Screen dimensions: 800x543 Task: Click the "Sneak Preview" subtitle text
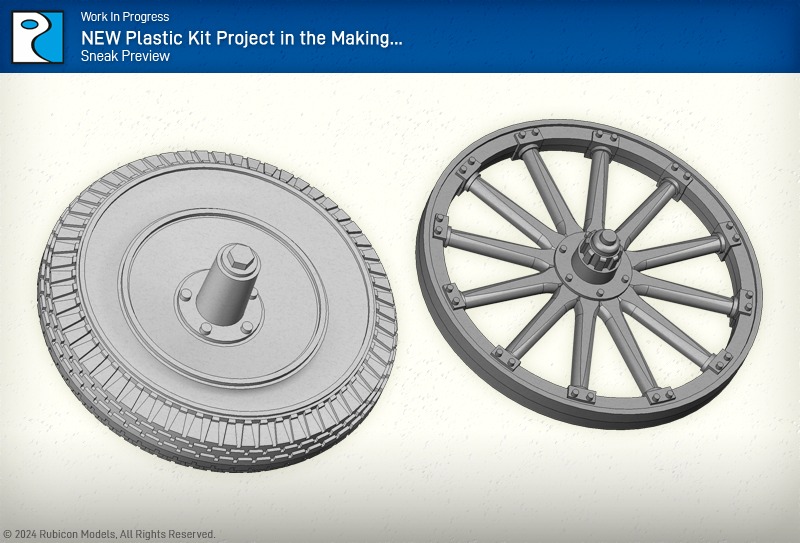(x=125, y=57)
